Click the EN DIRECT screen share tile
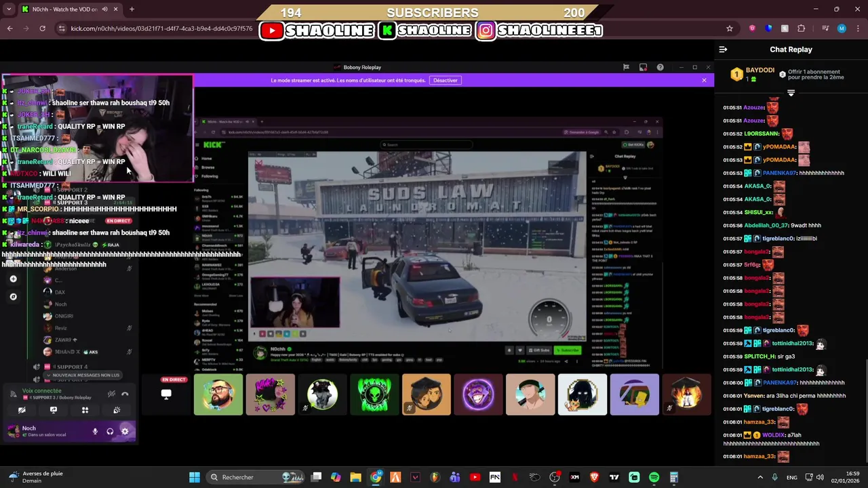 pyautogui.click(x=166, y=394)
